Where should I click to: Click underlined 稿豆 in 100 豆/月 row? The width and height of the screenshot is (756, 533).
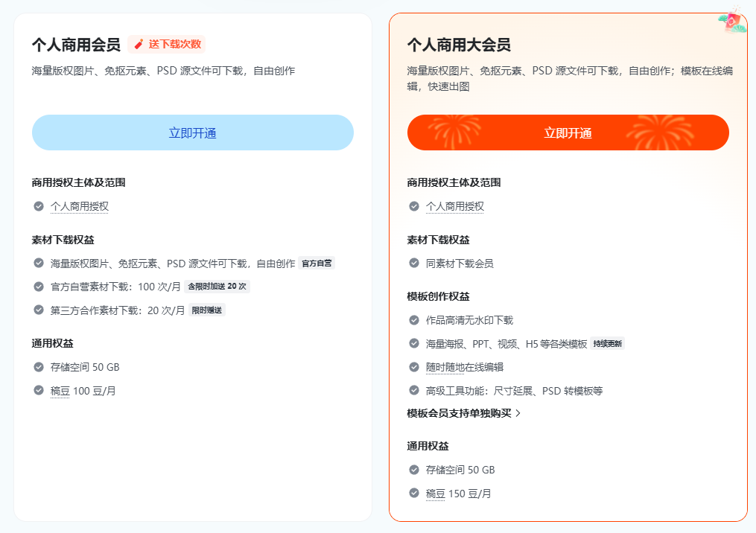click(60, 391)
